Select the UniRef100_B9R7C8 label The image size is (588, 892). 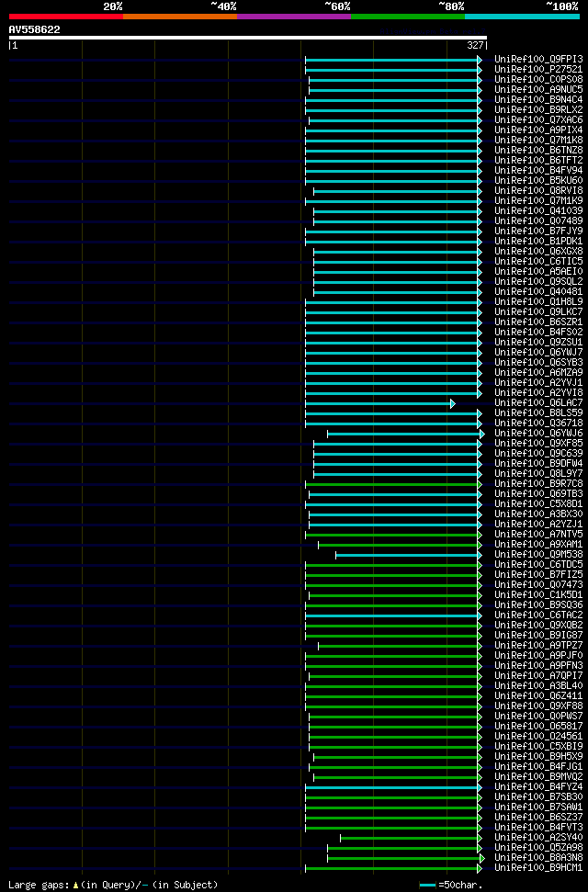(x=538, y=483)
